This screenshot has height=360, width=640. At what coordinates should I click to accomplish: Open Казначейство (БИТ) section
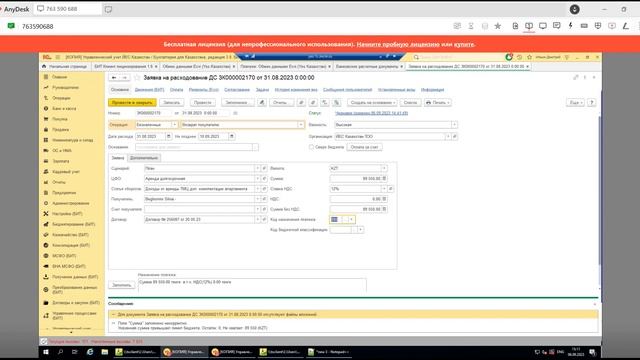[x=70, y=235]
